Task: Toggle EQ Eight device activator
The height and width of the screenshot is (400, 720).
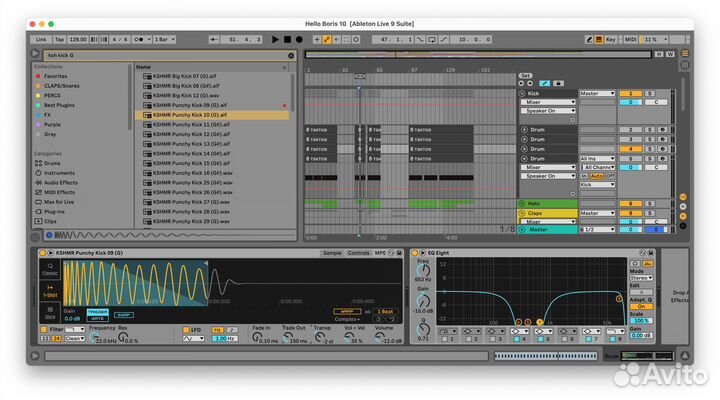Action: [415, 253]
